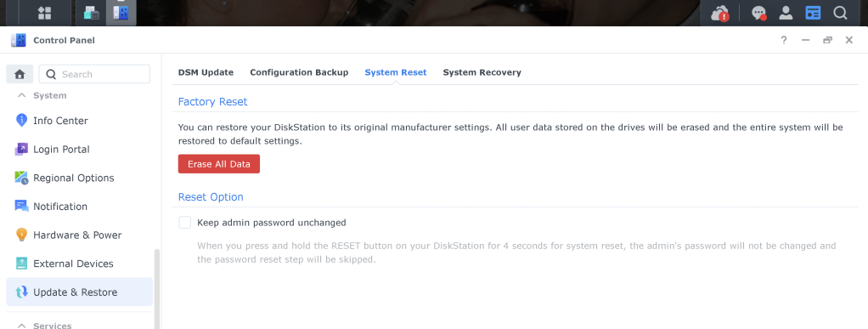Open Notification settings page
Screen dimensions: 868x329
[x=79, y=206]
